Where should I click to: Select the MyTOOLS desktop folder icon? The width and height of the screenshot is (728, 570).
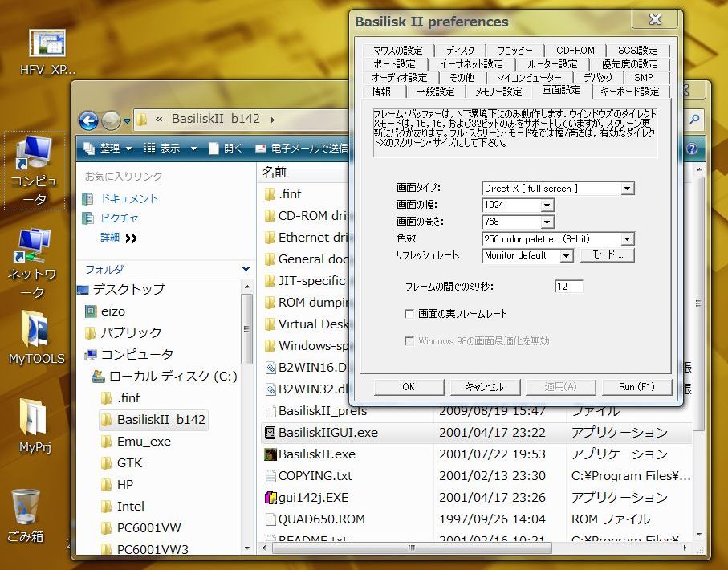[35, 330]
